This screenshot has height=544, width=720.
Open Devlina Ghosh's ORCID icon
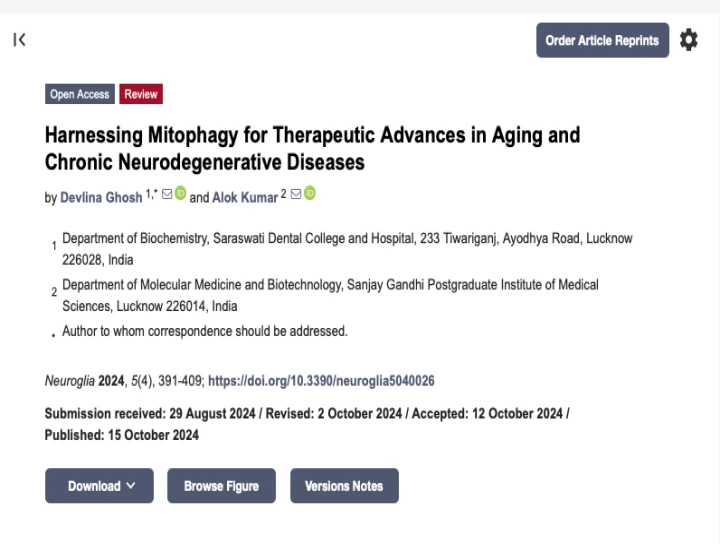click(180, 193)
